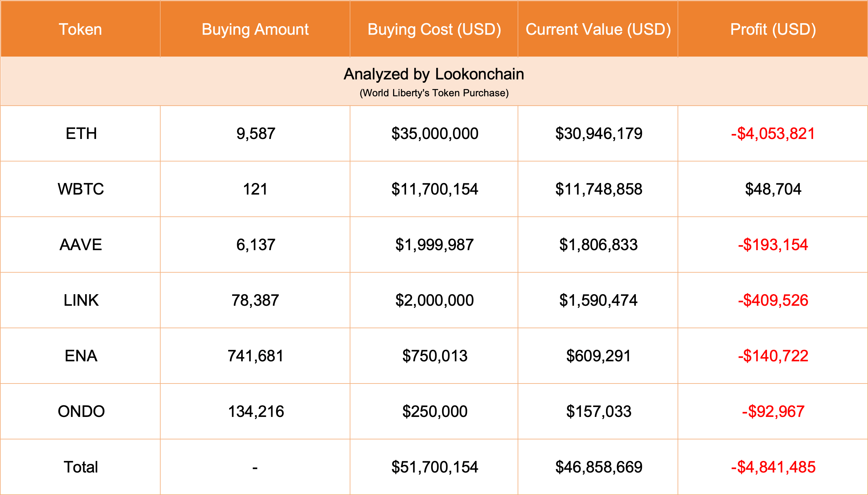The width and height of the screenshot is (868, 495).
Task: Select the Buying Cost (USD) header
Action: click(434, 29)
